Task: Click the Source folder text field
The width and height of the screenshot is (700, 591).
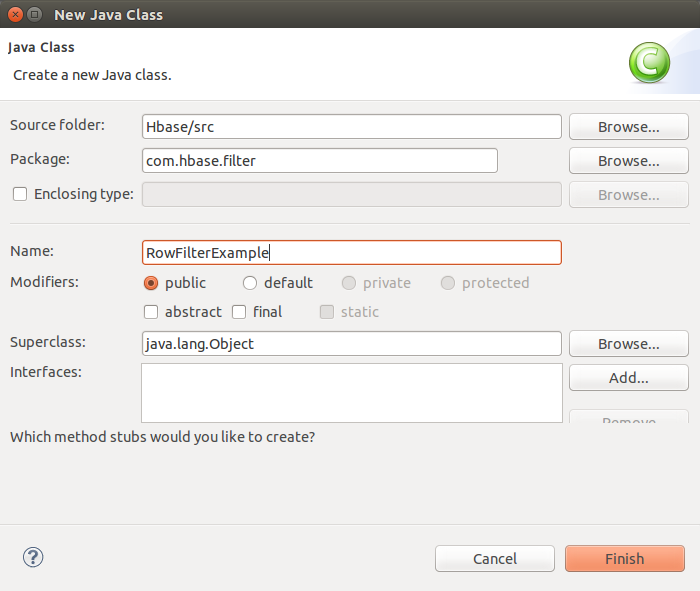Action: [x=351, y=127]
